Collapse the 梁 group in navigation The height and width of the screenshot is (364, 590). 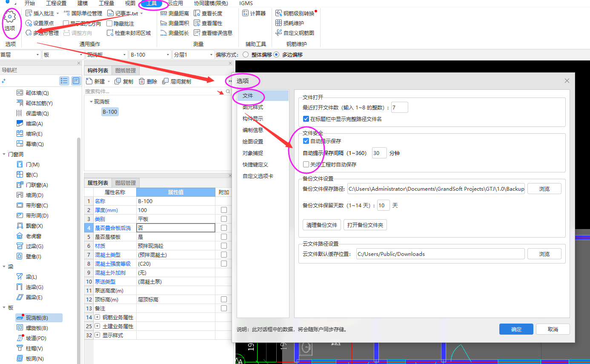[5, 267]
